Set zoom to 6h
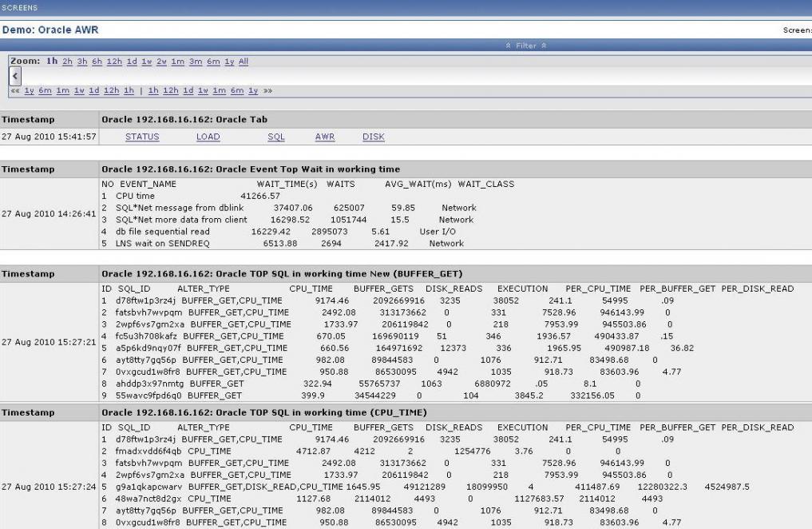The image size is (812, 529). click(97, 62)
